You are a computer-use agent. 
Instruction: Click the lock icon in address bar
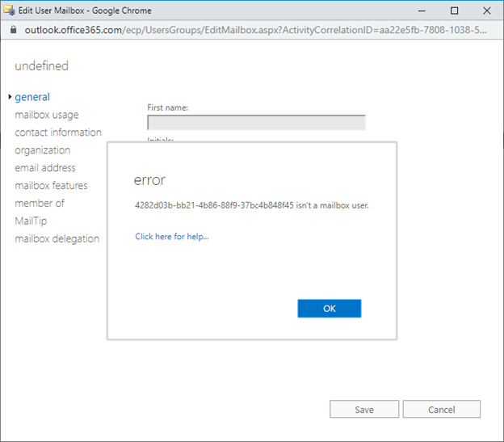click(13, 30)
